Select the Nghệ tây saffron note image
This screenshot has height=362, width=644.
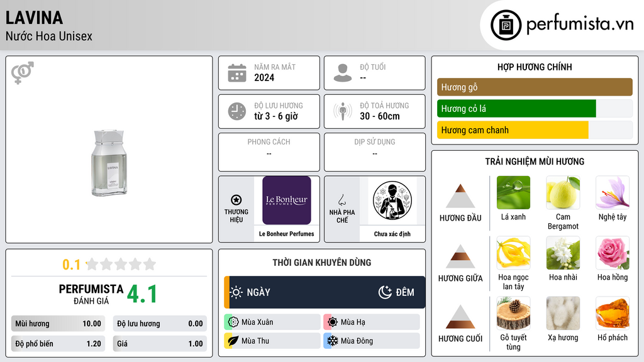pyautogui.click(x=613, y=192)
